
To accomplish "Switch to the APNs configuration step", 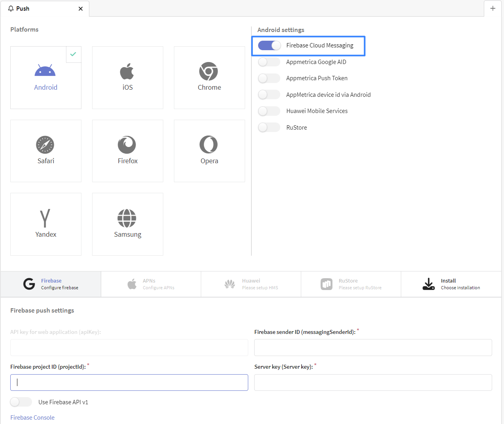I will coord(151,284).
